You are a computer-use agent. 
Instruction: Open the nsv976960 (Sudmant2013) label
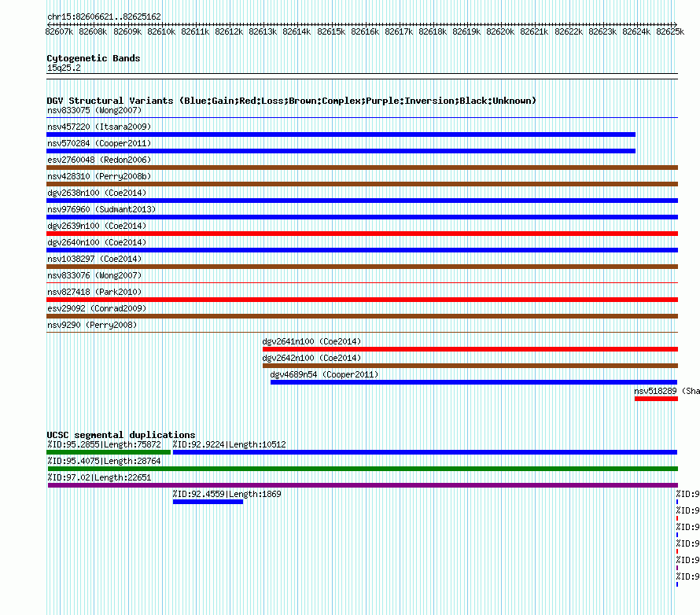[101, 209]
